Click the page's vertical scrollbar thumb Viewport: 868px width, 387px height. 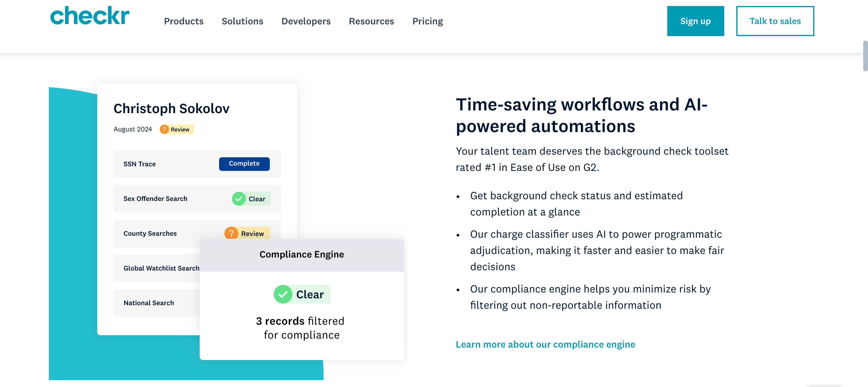[x=865, y=56]
